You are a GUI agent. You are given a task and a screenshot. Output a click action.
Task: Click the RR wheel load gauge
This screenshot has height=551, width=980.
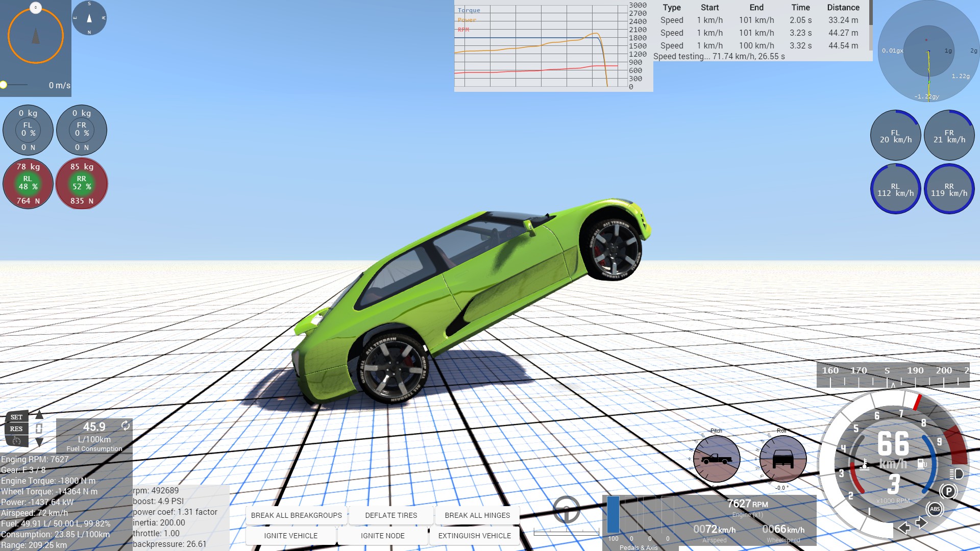(x=82, y=184)
